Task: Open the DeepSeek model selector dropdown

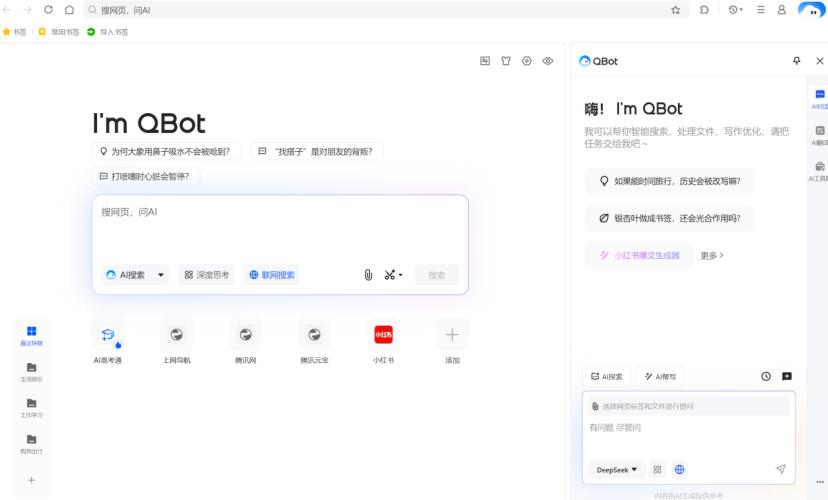Action: coord(617,469)
